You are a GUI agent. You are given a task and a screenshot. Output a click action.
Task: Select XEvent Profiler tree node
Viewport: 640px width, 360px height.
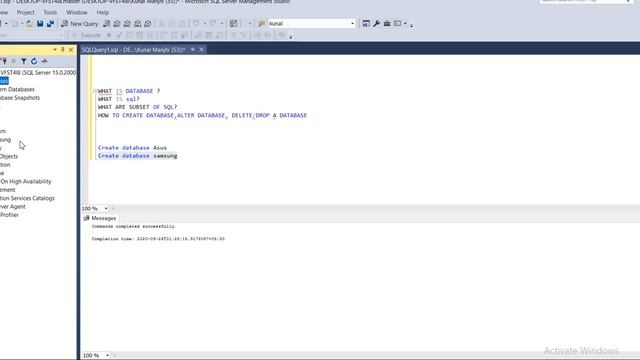[9, 215]
